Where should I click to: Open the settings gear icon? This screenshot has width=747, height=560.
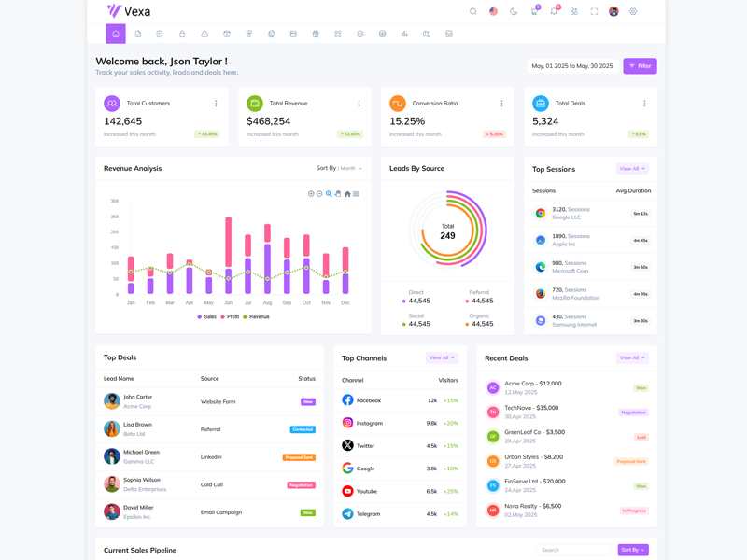pos(633,12)
